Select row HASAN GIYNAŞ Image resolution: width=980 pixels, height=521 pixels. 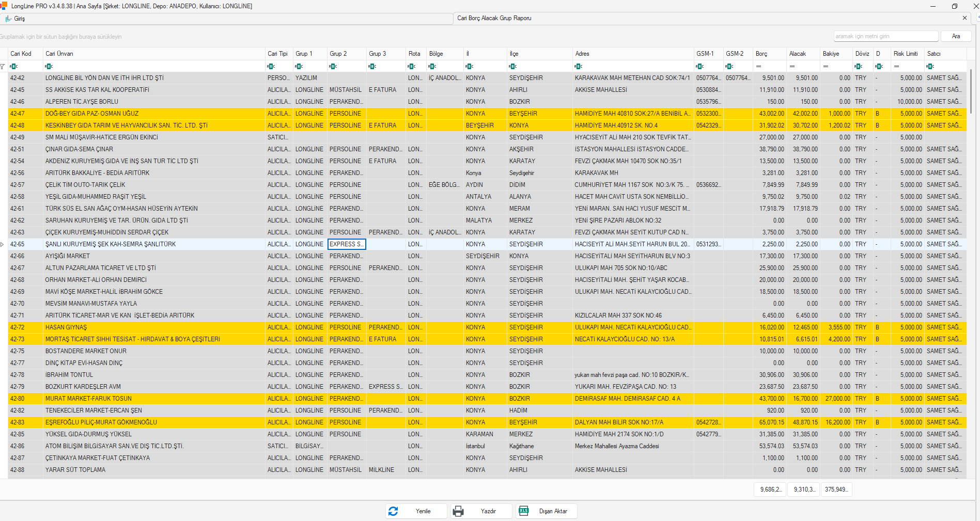(487, 327)
